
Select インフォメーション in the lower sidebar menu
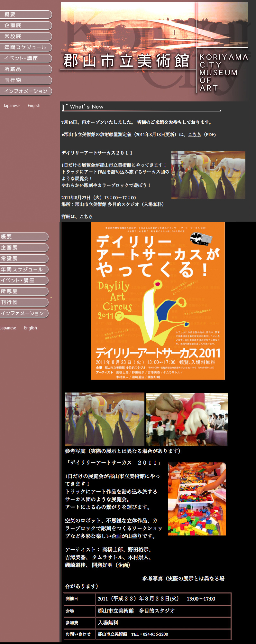24,313
